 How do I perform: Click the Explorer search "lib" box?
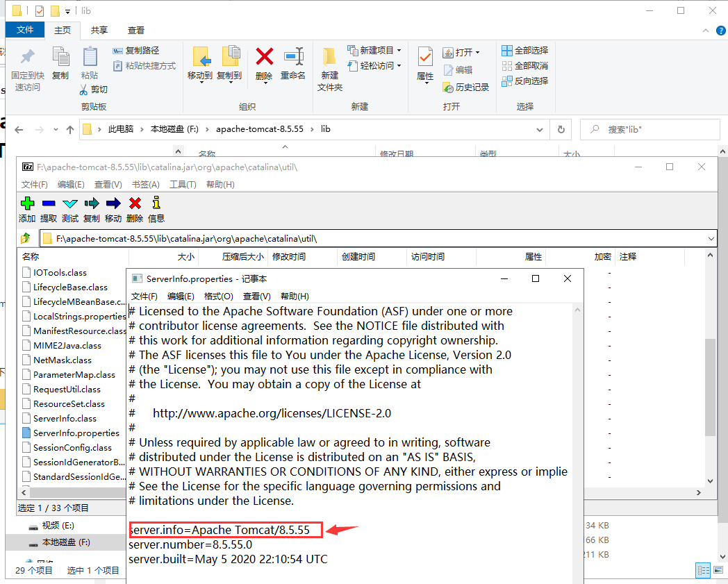[x=650, y=130]
